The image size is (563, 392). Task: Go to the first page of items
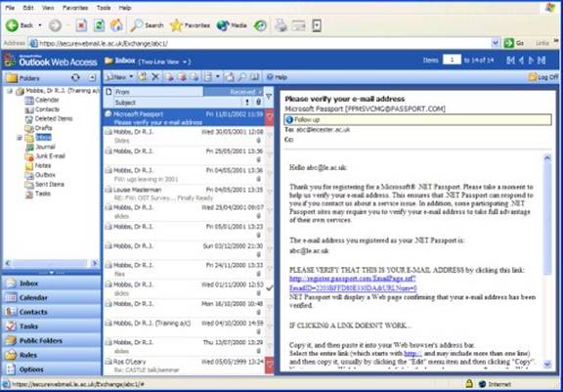coord(510,61)
